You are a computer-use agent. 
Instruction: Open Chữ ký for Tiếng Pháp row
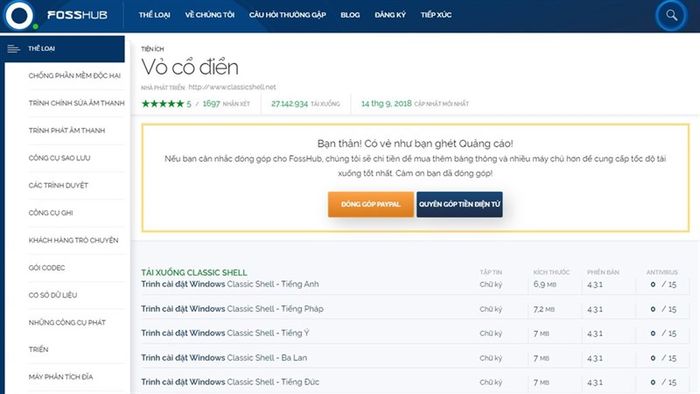pos(491,309)
